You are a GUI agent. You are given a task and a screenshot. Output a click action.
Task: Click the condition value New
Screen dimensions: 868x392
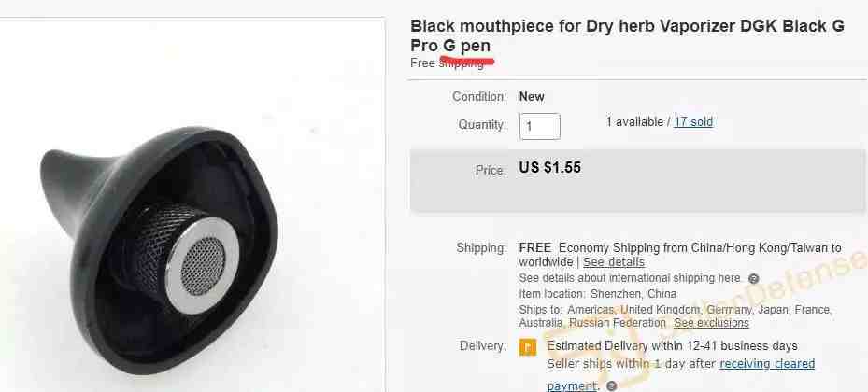click(x=532, y=97)
